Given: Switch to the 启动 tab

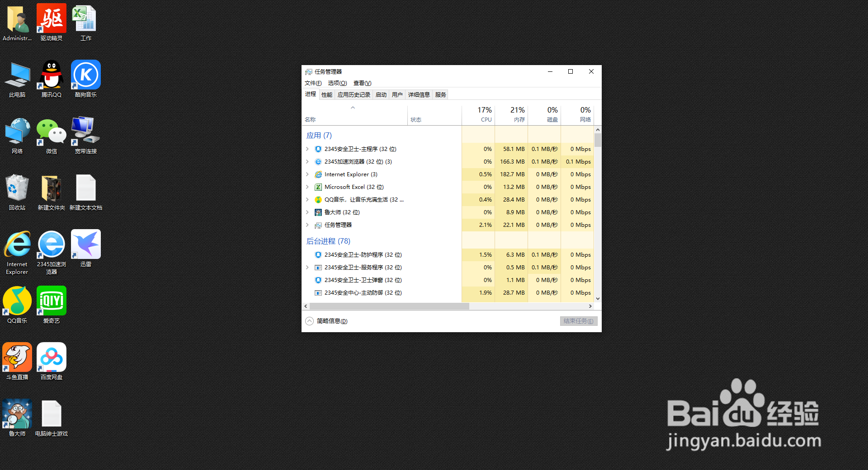Looking at the screenshot, I should (x=381, y=95).
